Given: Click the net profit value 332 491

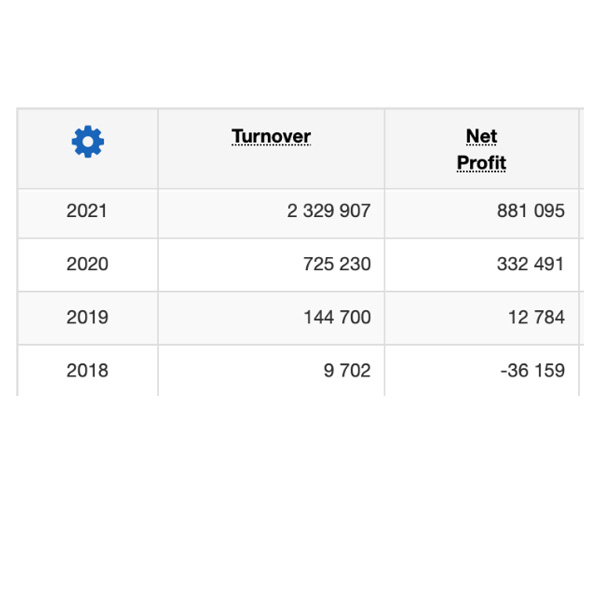Looking at the screenshot, I should point(530,264).
